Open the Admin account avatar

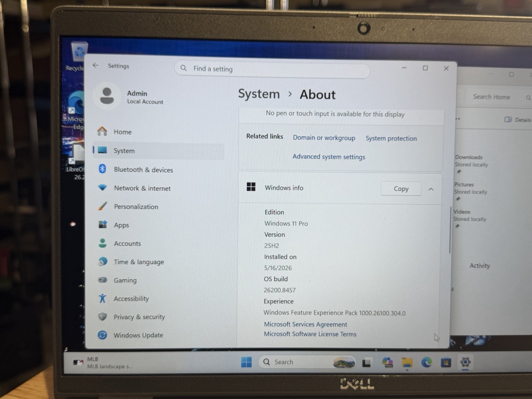point(107,96)
